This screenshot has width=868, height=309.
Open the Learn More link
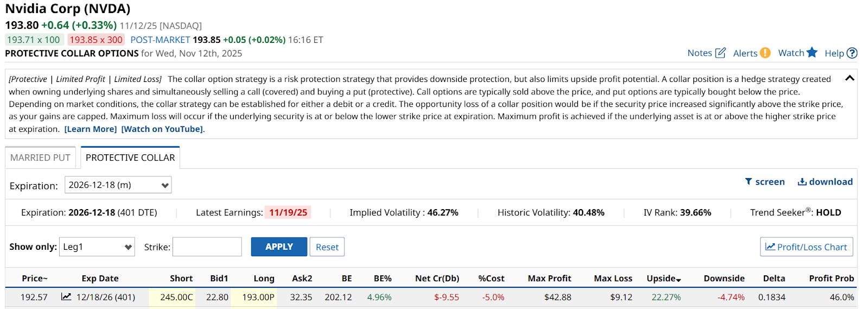[x=91, y=129]
